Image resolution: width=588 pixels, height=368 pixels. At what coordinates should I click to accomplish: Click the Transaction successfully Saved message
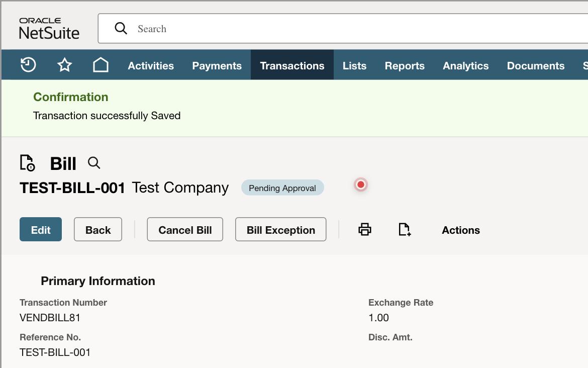(x=107, y=116)
